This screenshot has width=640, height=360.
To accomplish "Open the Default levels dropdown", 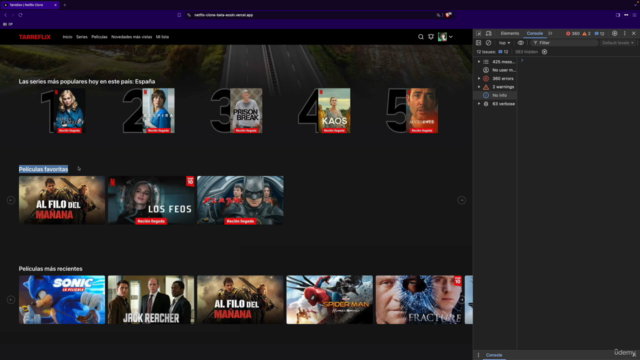I will pos(618,43).
